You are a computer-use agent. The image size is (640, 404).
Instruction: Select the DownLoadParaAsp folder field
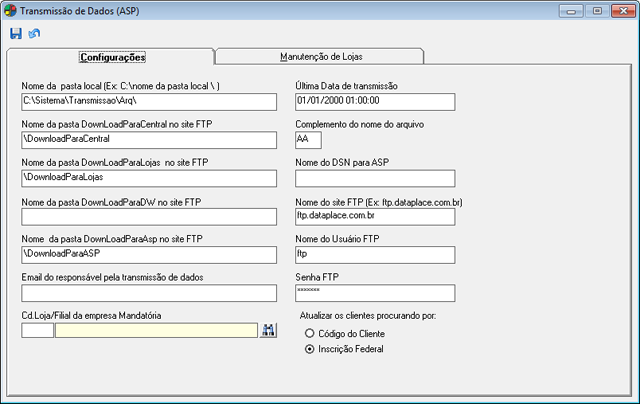pyautogui.click(x=148, y=254)
